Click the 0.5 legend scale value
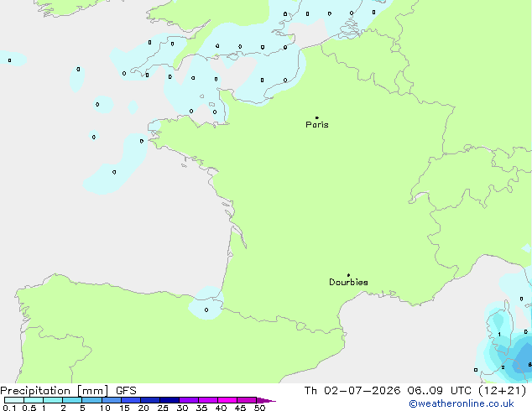 (29, 408)
